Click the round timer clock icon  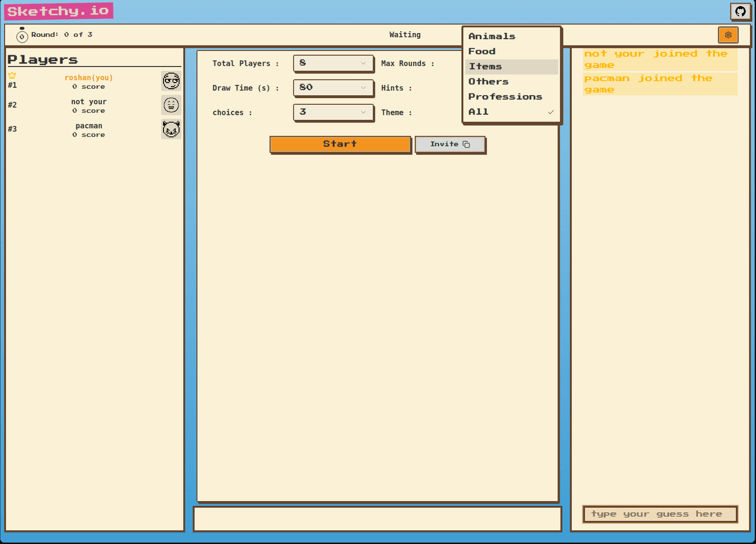(22, 35)
